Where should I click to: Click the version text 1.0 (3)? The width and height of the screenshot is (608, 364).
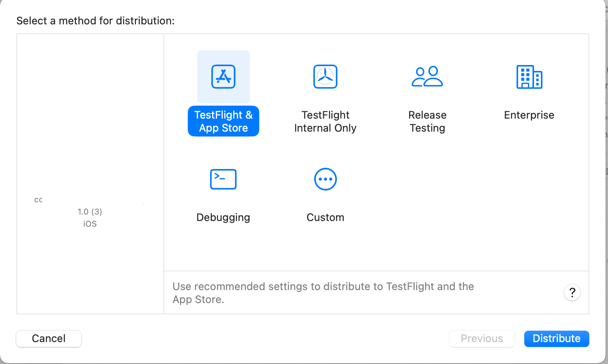(x=90, y=212)
